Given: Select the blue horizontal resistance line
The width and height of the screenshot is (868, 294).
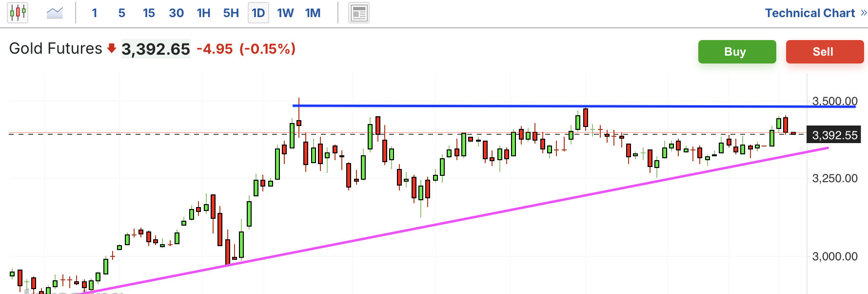Looking at the screenshot, I should (x=574, y=106).
